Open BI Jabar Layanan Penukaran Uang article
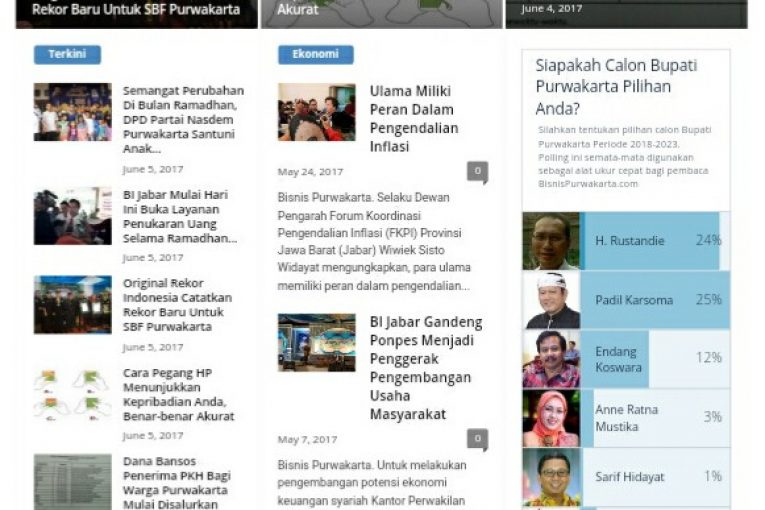 point(178,217)
